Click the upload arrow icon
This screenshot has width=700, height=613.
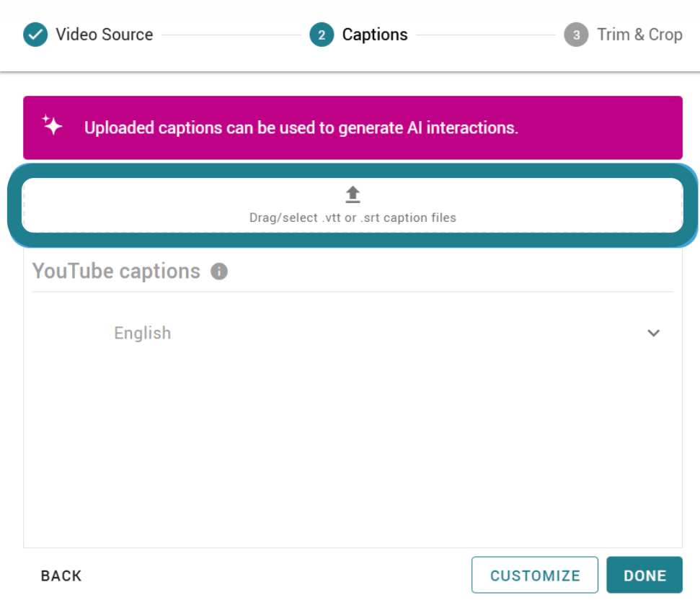(x=353, y=194)
